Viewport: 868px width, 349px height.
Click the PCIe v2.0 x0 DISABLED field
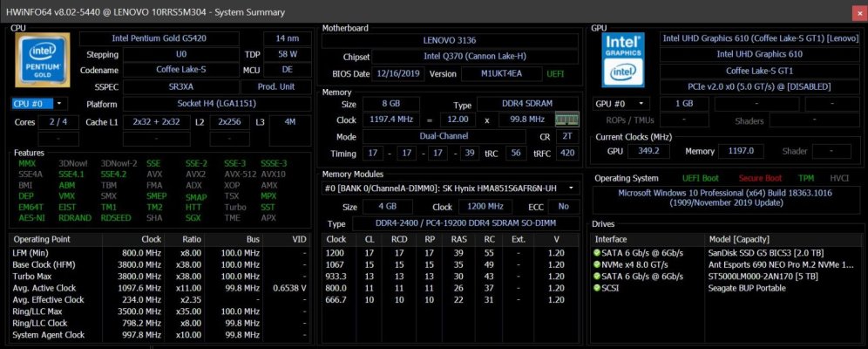tap(760, 87)
